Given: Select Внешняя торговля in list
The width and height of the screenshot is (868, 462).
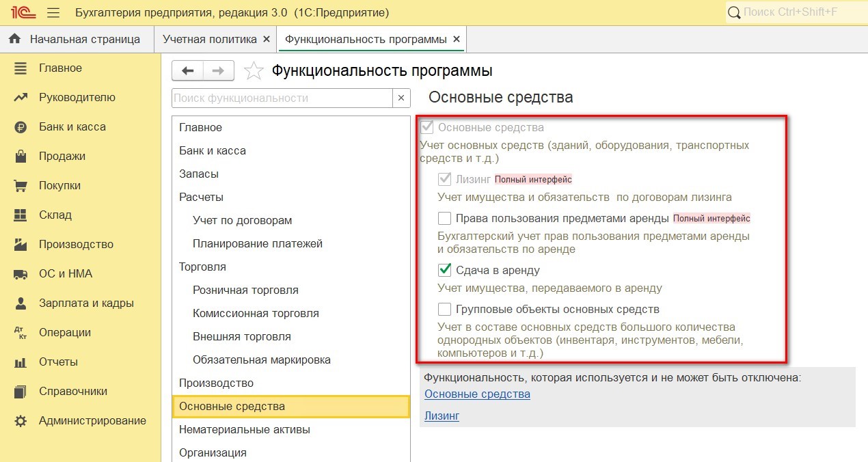Looking at the screenshot, I should [291, 337].
